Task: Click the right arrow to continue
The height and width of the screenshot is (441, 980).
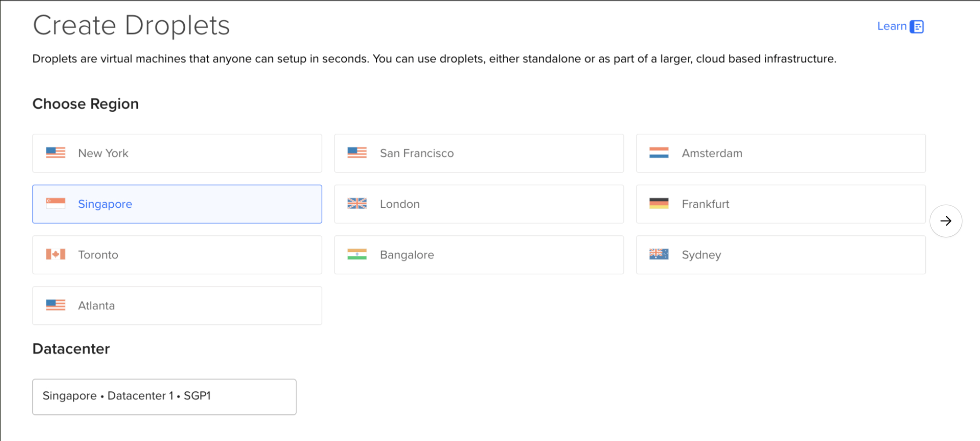Action: click(946, 220)
